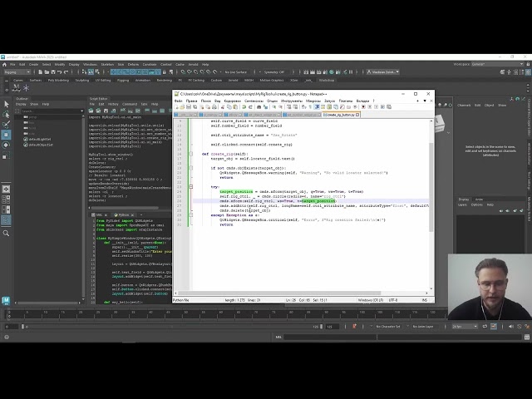Click the Maya home icon in the menu bar
Viewport: 532px width, 399px height.
coord(4,65)
